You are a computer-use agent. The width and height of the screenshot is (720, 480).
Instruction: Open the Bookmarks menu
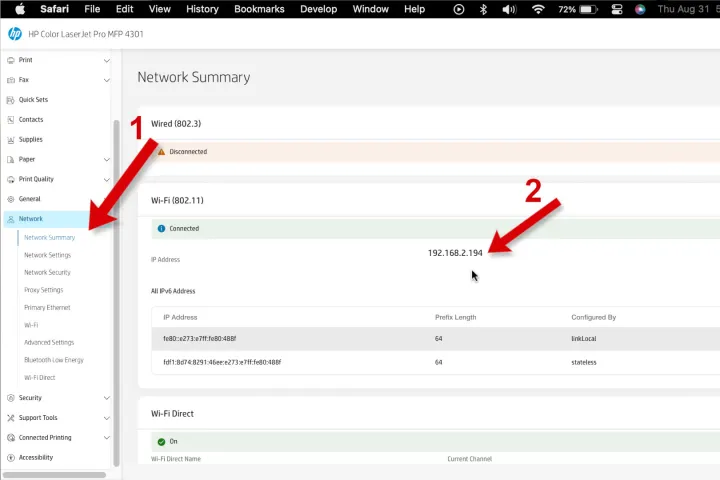[259, 9]
